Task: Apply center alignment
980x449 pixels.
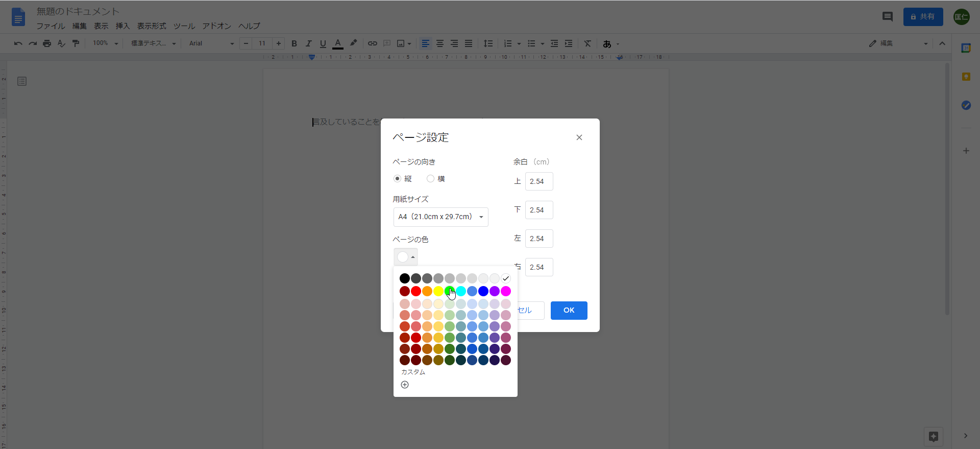Action: (439, 43)
